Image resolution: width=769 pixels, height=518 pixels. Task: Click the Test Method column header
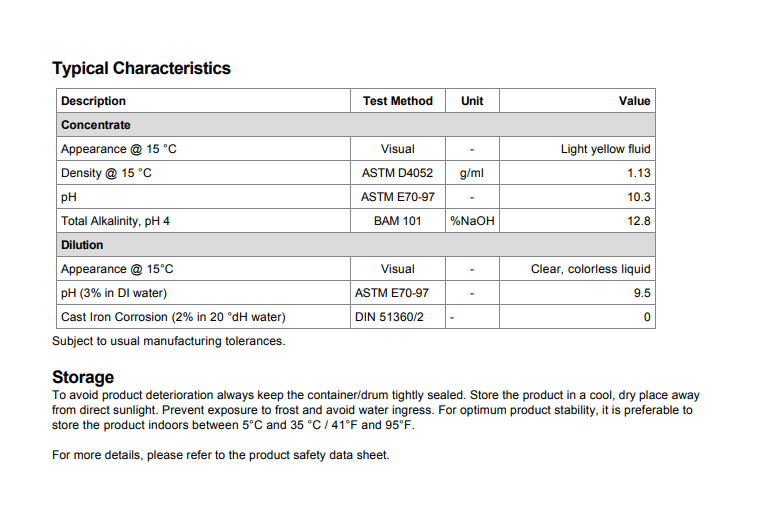click(397, 101)
